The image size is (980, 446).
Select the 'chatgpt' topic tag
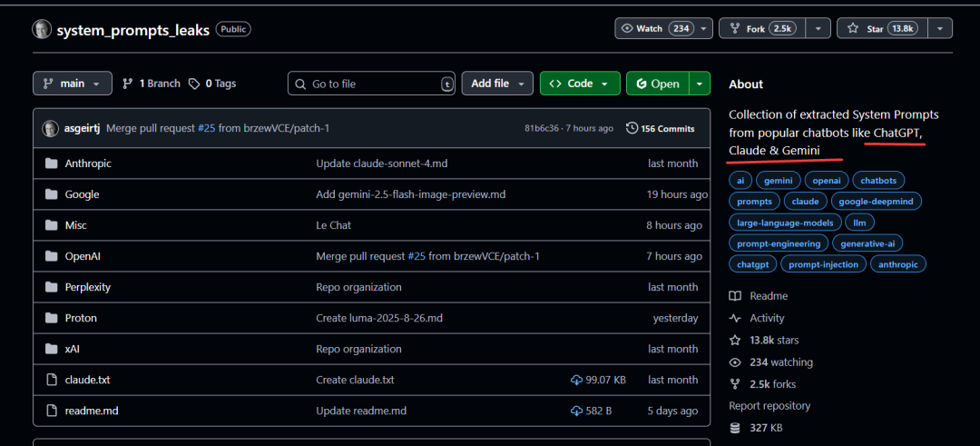pyautogui.click(x=752, y=264)
